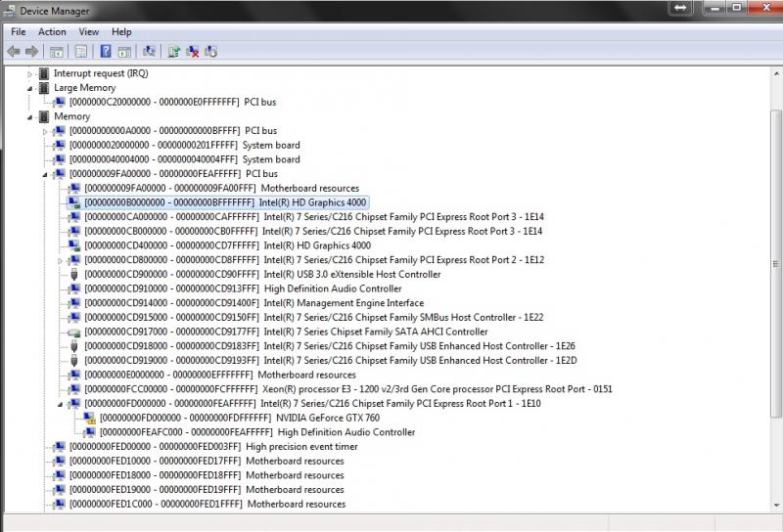Select High Definition Audio Controller at CD910000
The height and width of the screenshot is (532, 783).
click(x=243, y=288)
